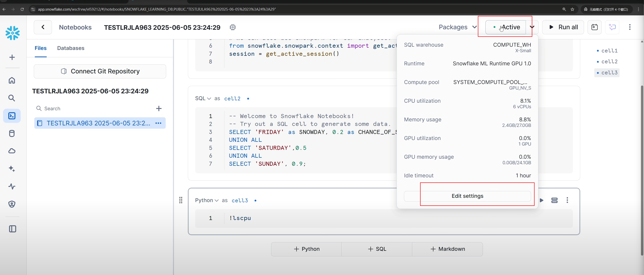
Task: Click the sparkle comment assistant icon
Action: pos(612,27)
